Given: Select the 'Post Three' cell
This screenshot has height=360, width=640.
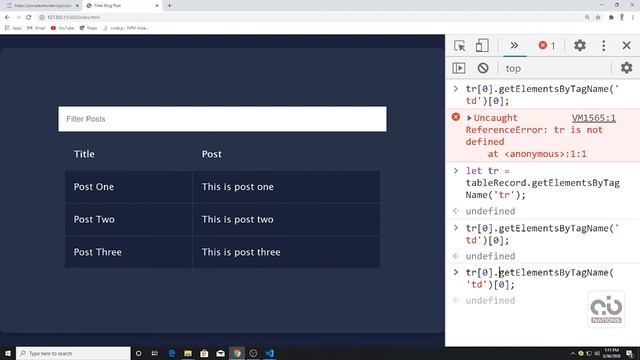Looking at the screenshot, I should tap(129, 252).
